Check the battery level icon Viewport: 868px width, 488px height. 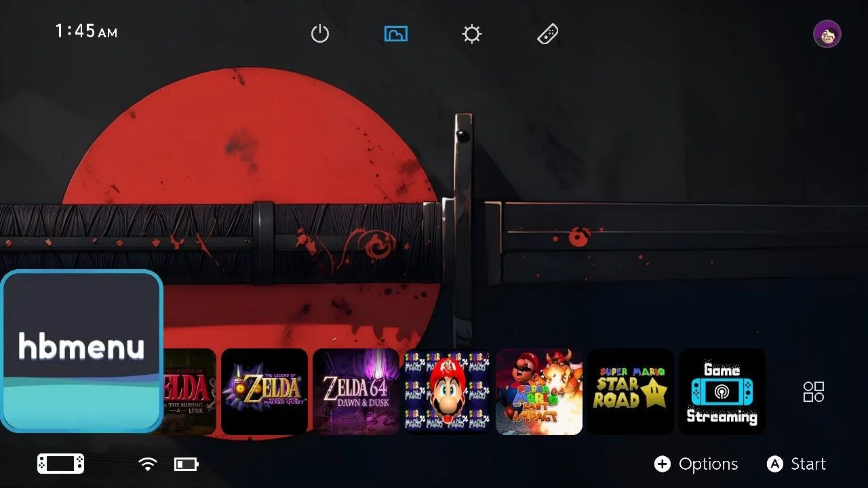(x=186, y=464)
